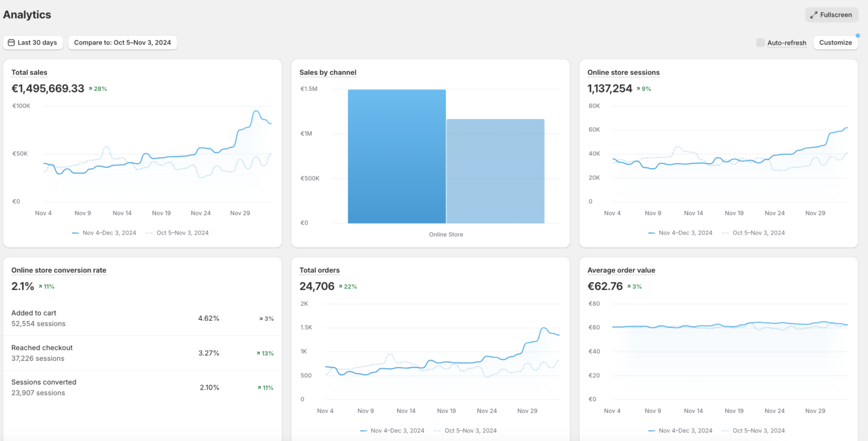Click the trend arrow beside Online store sessions 9%
868x441 pixels.
639,89
